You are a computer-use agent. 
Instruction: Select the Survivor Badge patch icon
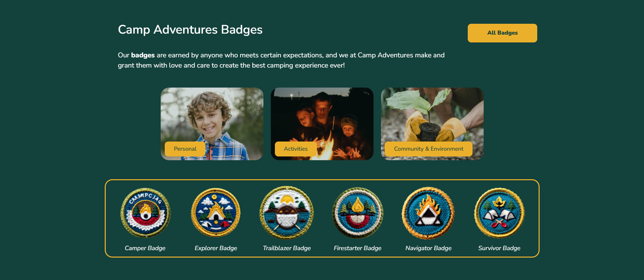[499, 213]
